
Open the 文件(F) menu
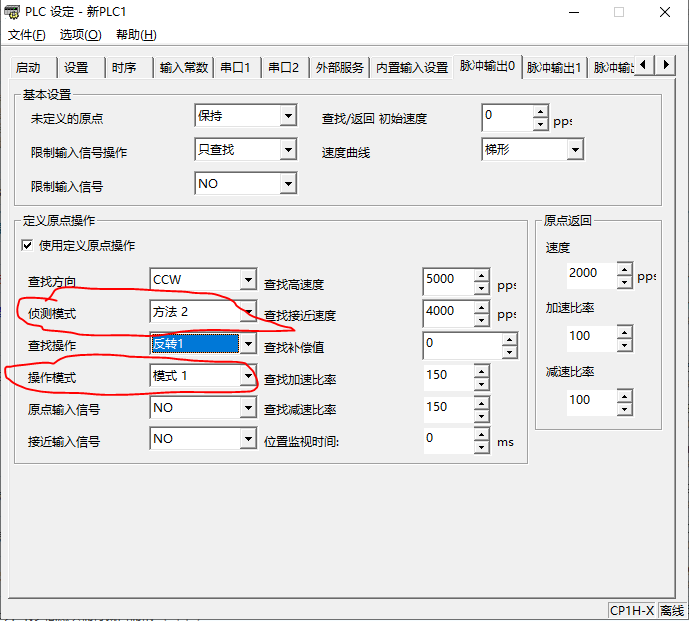click(27, 34)
